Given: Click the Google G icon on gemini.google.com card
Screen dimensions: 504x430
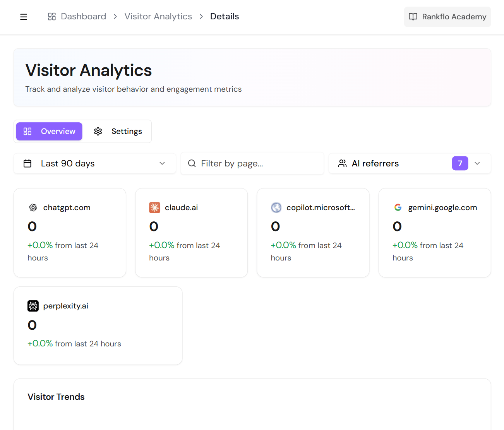Looking at the screenshot, I should [398, 207].
